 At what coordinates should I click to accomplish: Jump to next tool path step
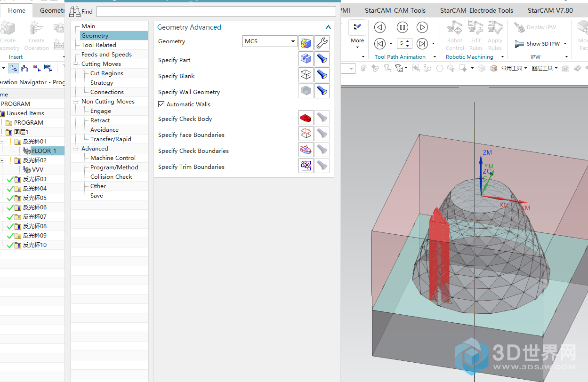click(x=422, y=44)
